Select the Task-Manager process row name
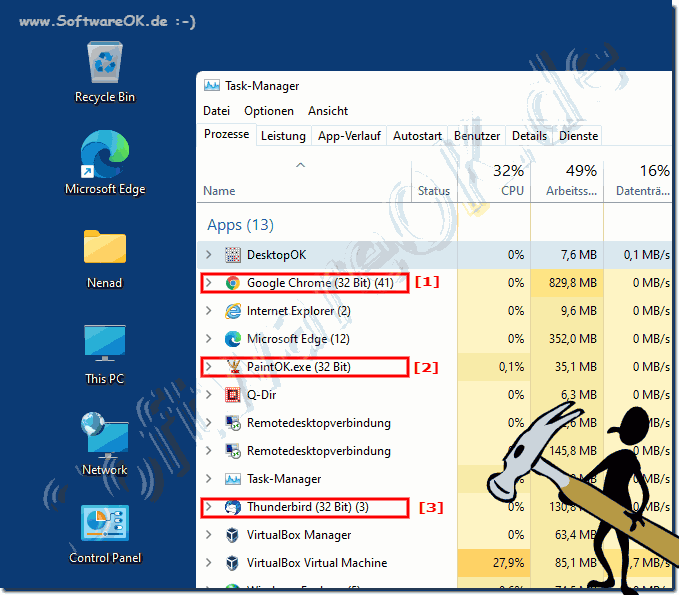 click(284, 479)
